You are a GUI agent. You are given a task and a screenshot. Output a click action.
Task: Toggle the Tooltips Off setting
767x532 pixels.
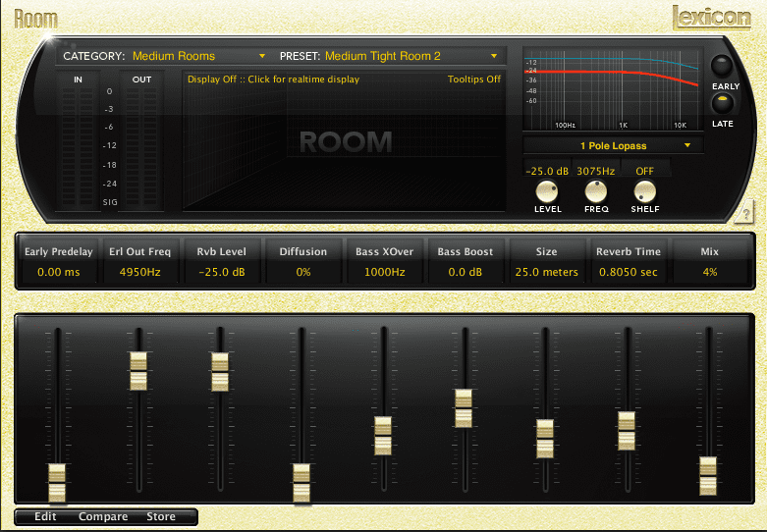pos(474,80)
